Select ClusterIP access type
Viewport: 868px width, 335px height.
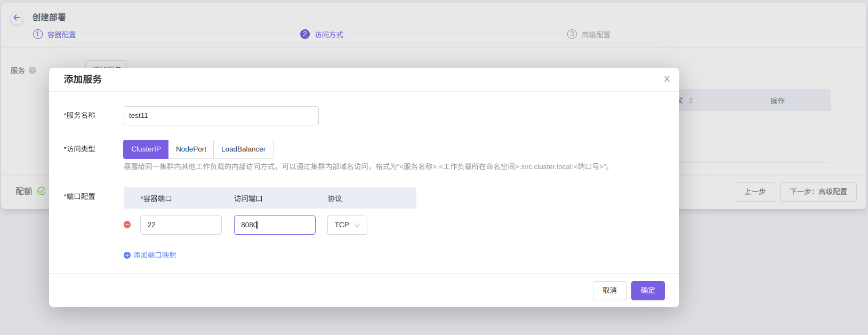click(x=146, y=149)
